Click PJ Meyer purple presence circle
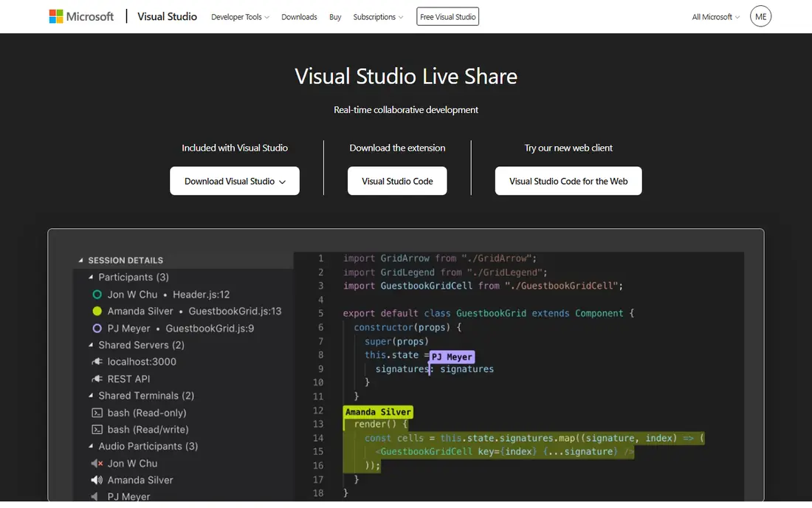 click(x=97, y=329)
